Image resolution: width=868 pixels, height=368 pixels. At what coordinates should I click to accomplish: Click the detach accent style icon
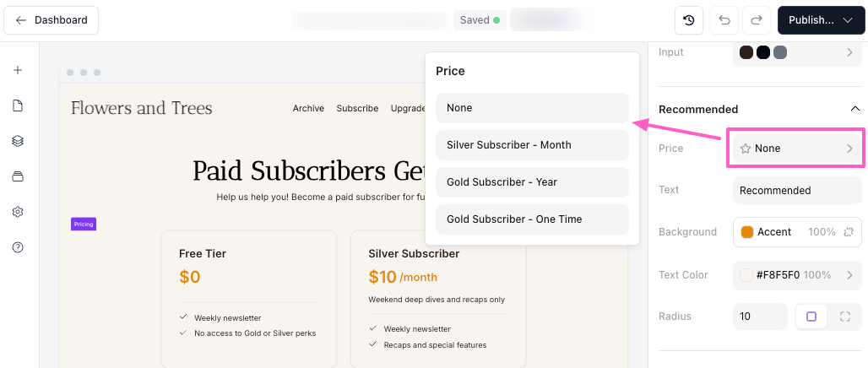tap(849, 232)
